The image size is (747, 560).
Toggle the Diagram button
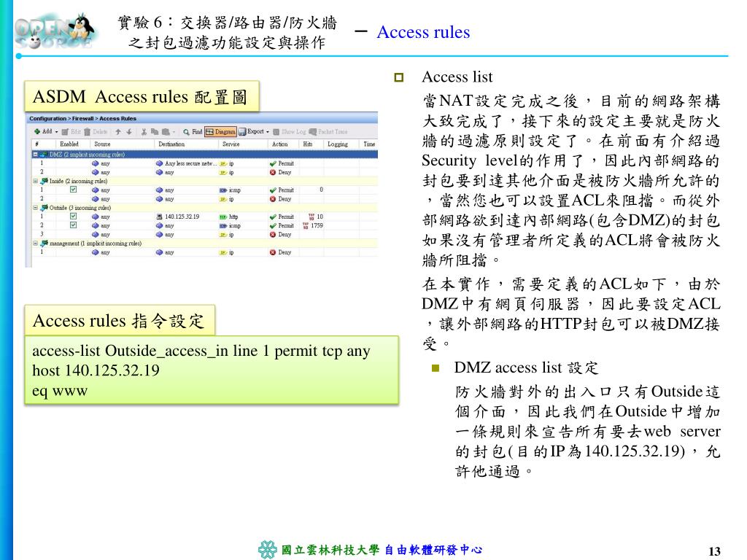pos(220,132)
